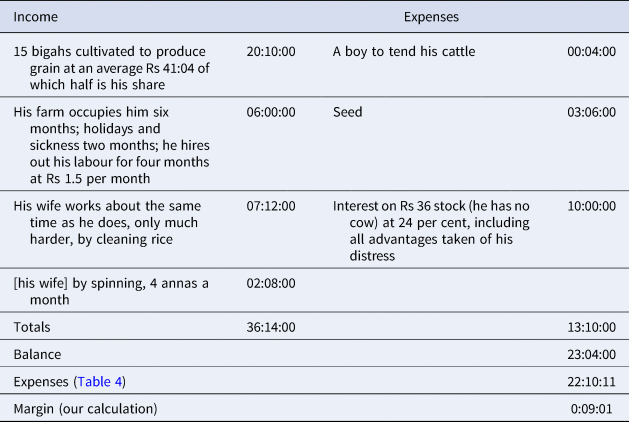Screen dimensions: 629x422
Task: Select the 23:04:00 balance amount
Action: tap(591, 354)
